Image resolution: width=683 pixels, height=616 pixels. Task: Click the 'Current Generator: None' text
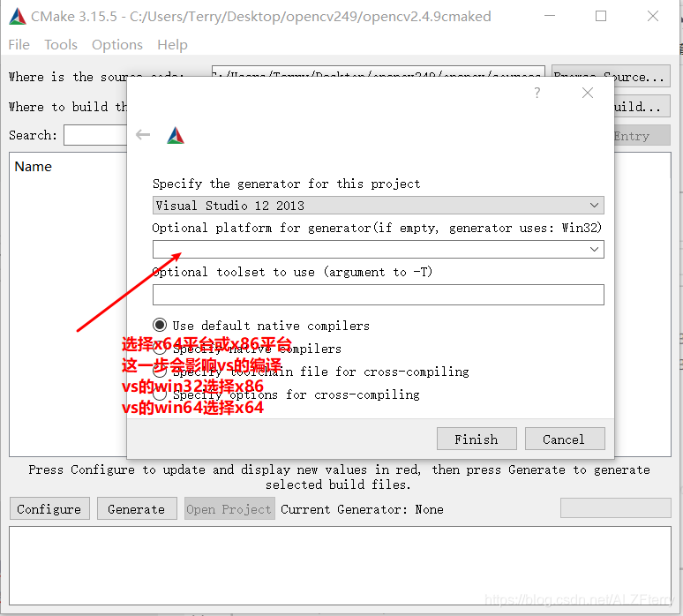pos(362,509)
